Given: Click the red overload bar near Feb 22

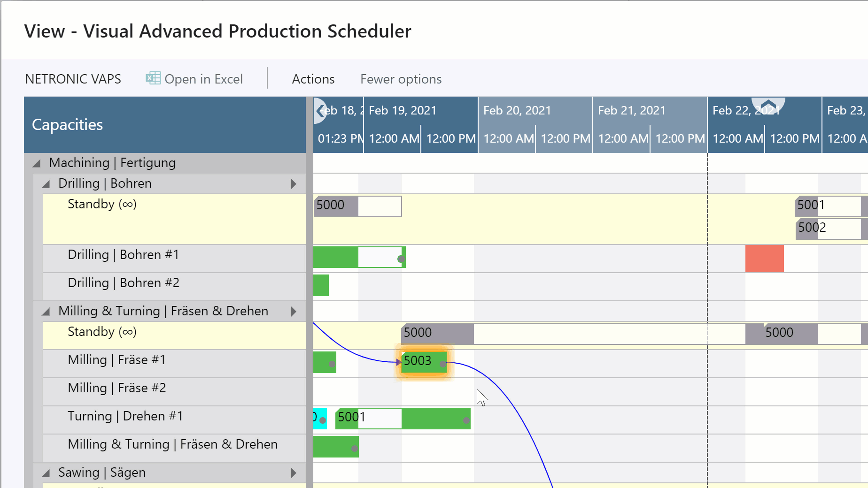Looking at the screenshot, I should (x=765, y=259).
